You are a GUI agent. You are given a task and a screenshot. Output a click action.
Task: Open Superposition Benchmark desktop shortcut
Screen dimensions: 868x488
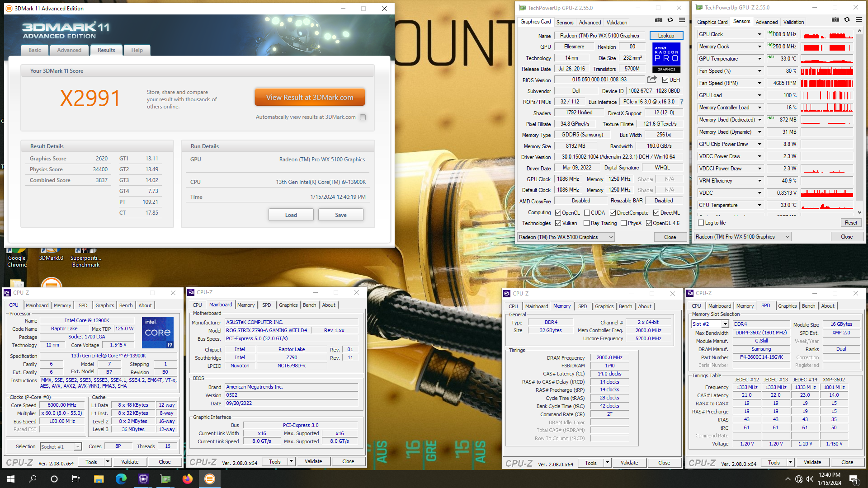pyautogui.click(x=86, y=258)
